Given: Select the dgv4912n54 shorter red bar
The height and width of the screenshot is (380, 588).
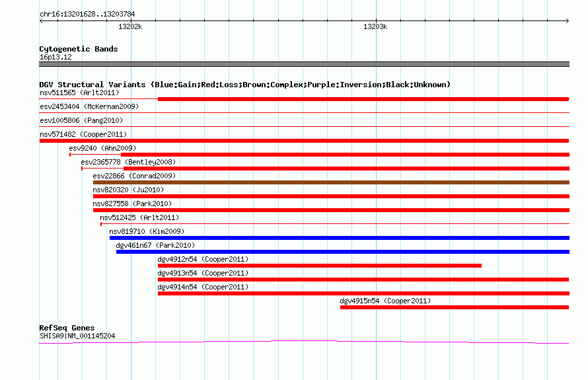Looking at the screenshot, I should pos(320,266).
